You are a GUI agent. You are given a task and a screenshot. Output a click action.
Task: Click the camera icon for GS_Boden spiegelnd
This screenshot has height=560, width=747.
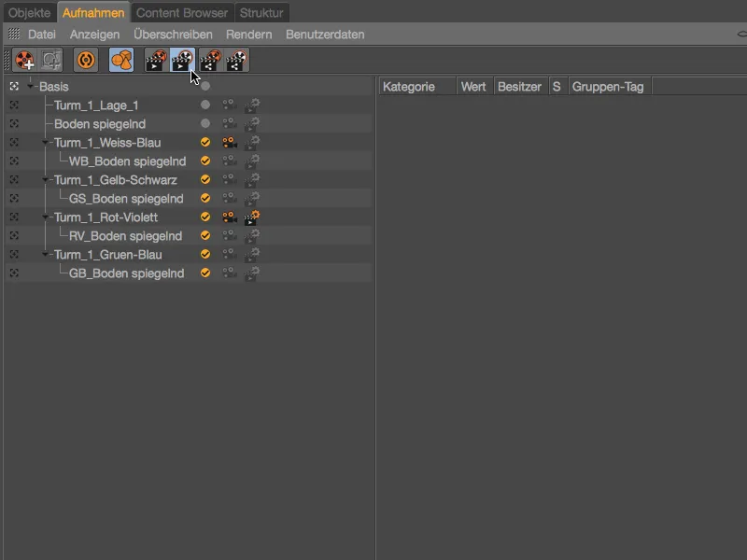click(x=229, y=198)
